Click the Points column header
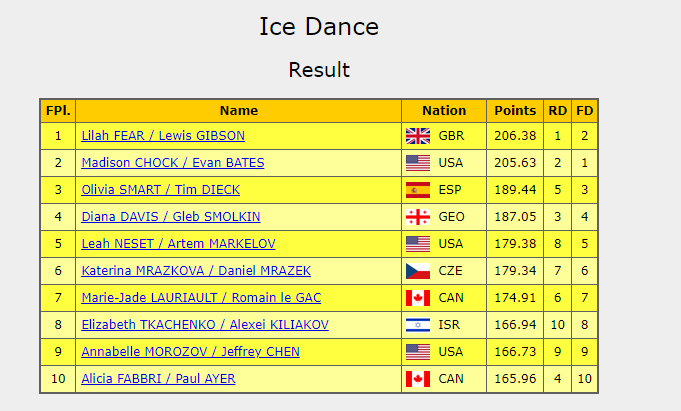Viewport: 681px width, 411px height. click(515, 111)
